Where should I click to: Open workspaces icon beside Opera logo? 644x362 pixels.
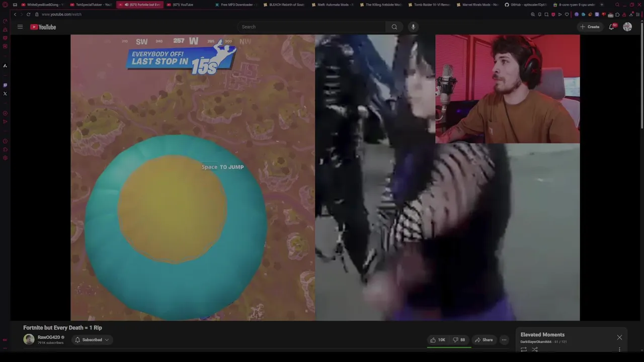[x=15, y=5]
